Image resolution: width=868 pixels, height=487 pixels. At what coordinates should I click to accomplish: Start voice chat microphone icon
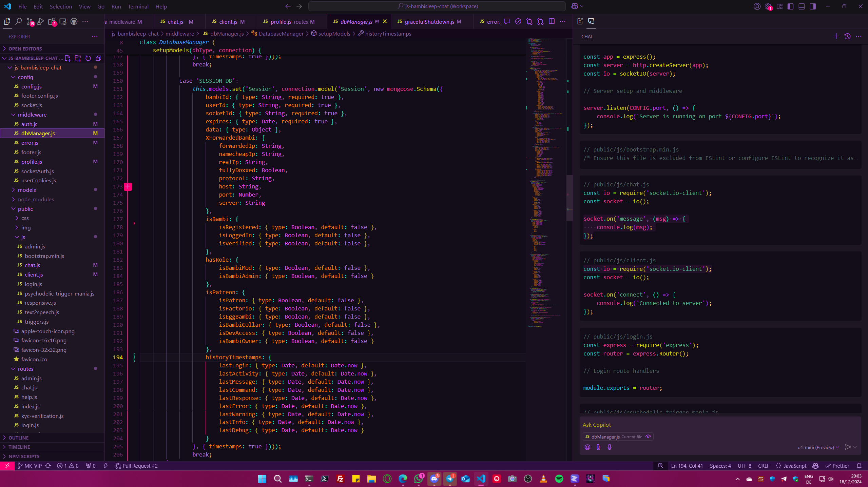coord(610,447)
